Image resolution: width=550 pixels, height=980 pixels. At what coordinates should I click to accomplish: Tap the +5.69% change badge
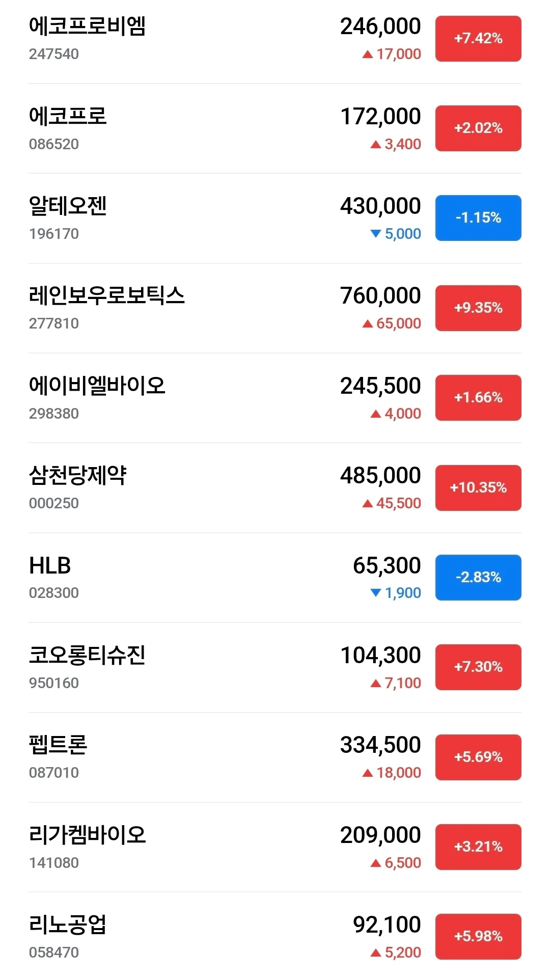[478, 757]
